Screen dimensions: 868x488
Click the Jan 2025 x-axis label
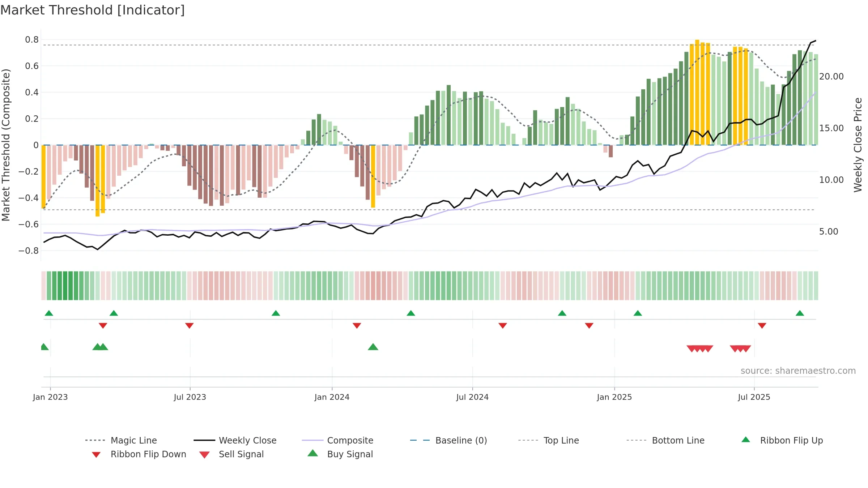coord(614,397)
